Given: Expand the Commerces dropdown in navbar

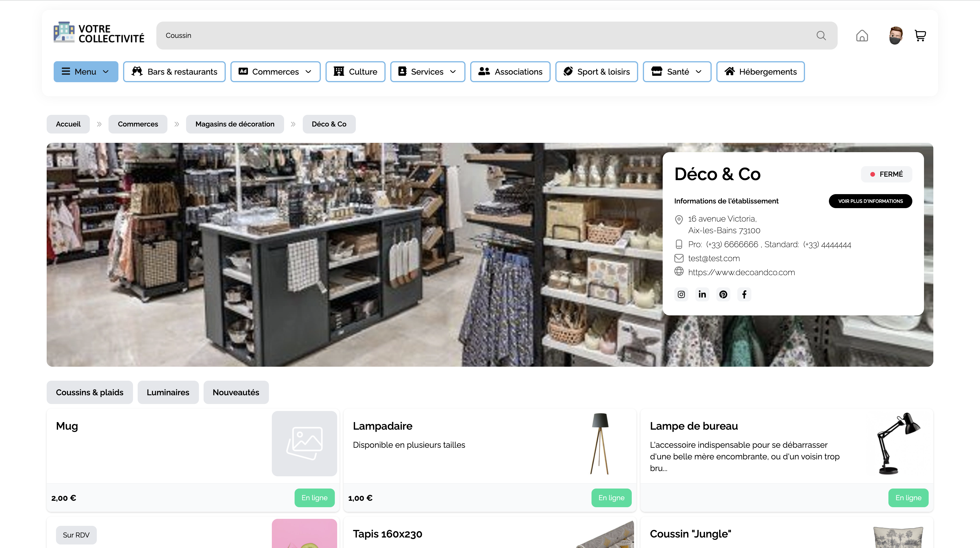Looking at the screenshot, I should coord(275,71).
